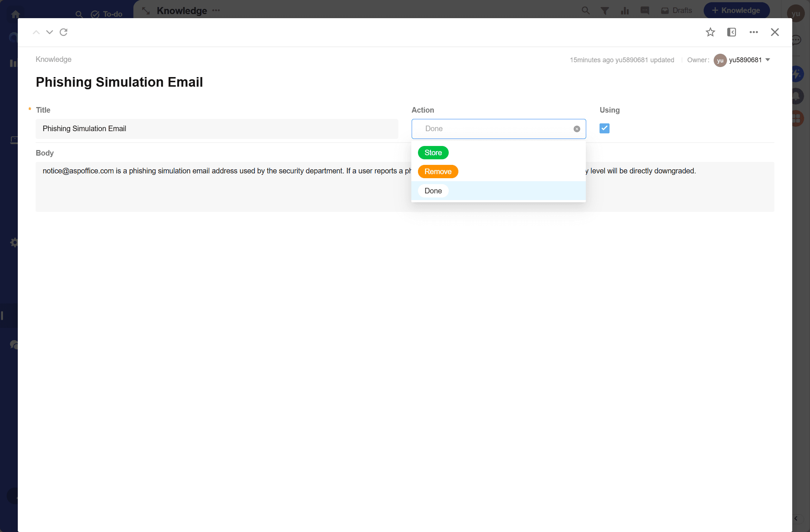Clear the Action field selection
This screenshot has height=532, width=810.
(577, 129)
